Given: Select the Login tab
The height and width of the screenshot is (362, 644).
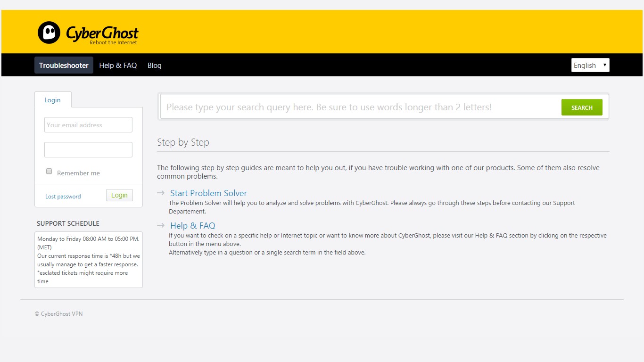Looking at the screenshot, I should click(53, 100).
